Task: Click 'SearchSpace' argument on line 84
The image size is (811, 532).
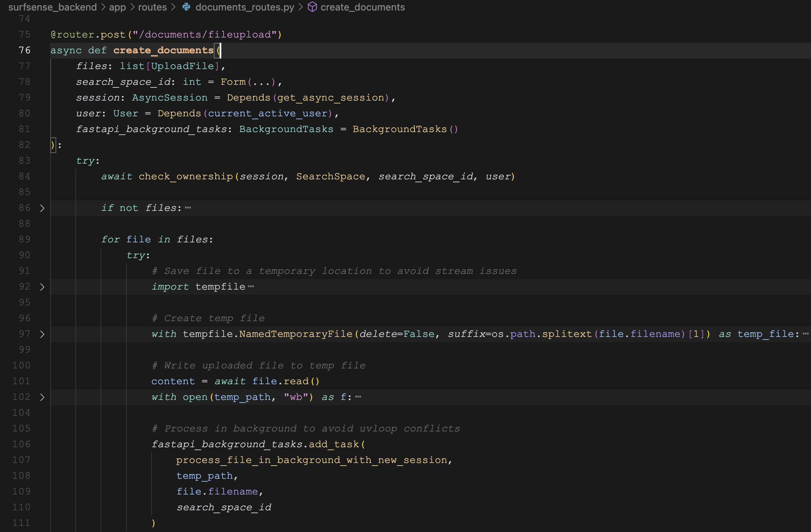Action: click(330, 176)
